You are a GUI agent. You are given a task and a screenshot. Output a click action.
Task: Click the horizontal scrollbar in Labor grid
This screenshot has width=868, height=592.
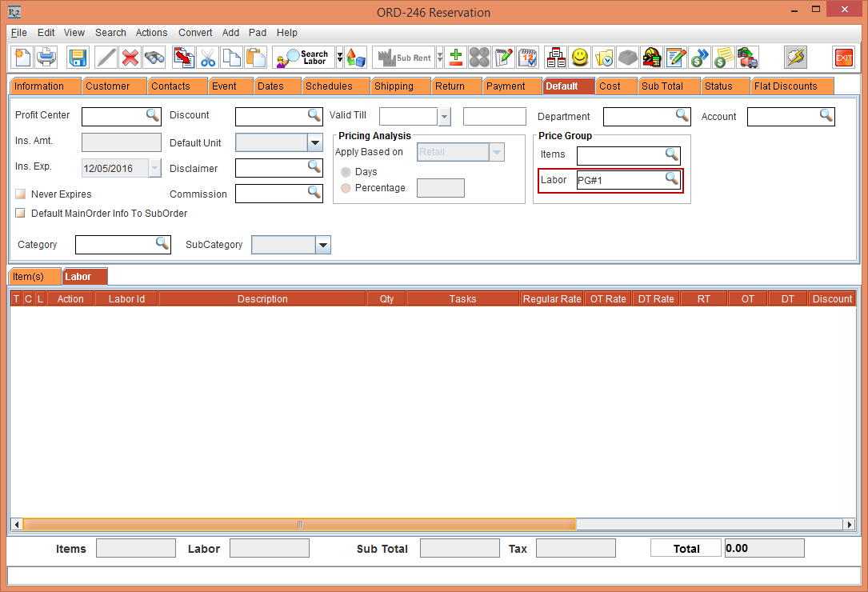[x=299, y=525]
